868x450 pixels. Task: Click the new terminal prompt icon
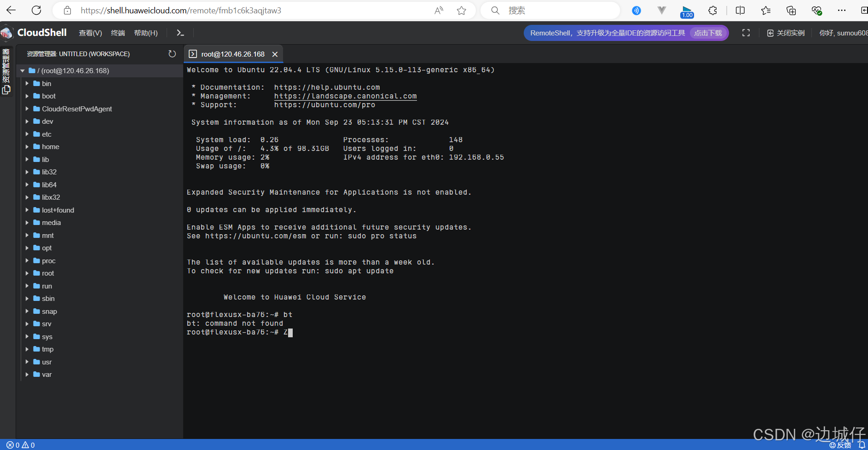click(180, 33)
